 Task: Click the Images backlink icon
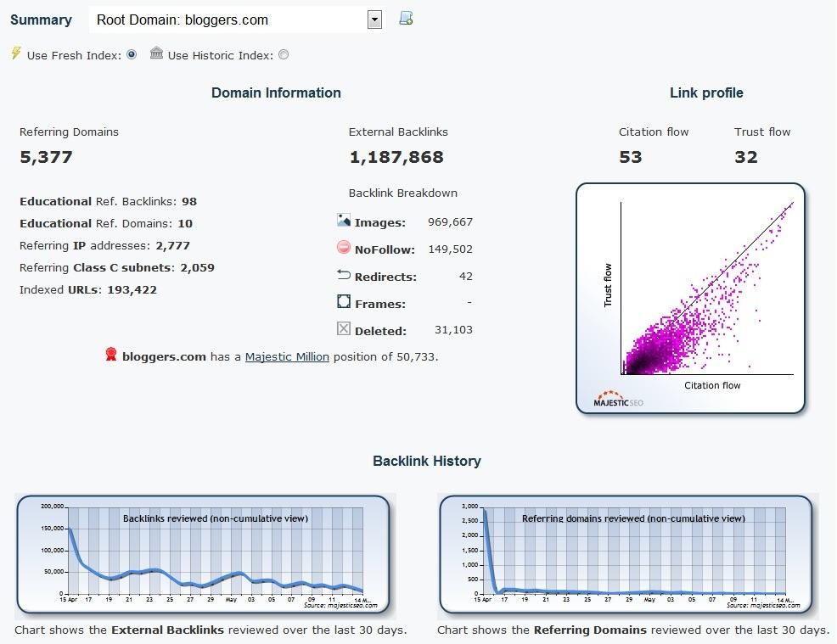[344, 220]
